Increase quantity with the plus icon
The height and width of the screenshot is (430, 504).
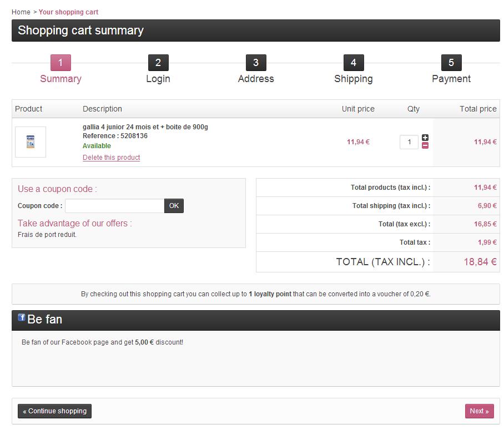(425, 138)
